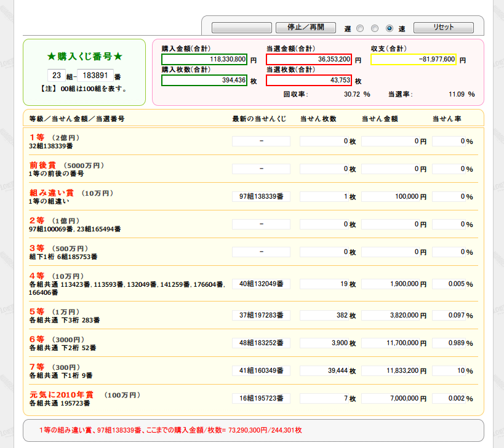
Task: Click 5等 rate 0.097 field
Action: click(449, 316)
